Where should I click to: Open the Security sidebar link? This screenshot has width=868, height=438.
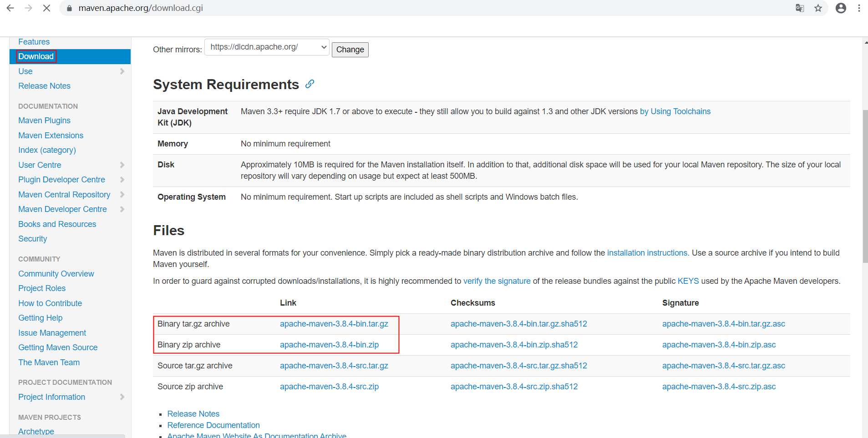(x=32, y=239)
